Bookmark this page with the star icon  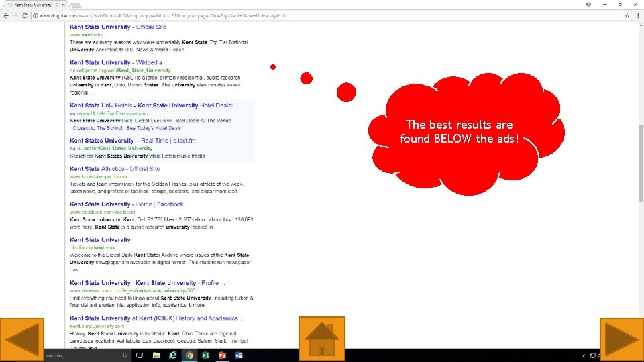(627, 15)
